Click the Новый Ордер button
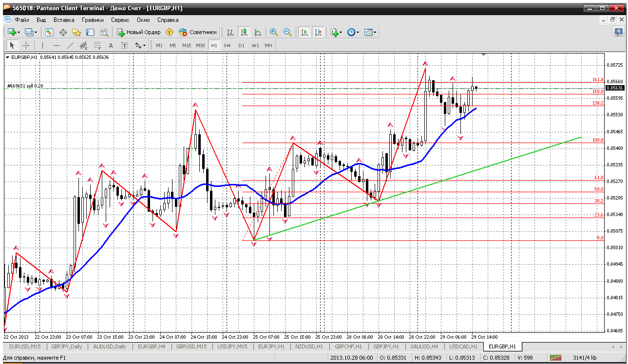The width and height of the screenshot is (628, 364). [x=139, y=32]
